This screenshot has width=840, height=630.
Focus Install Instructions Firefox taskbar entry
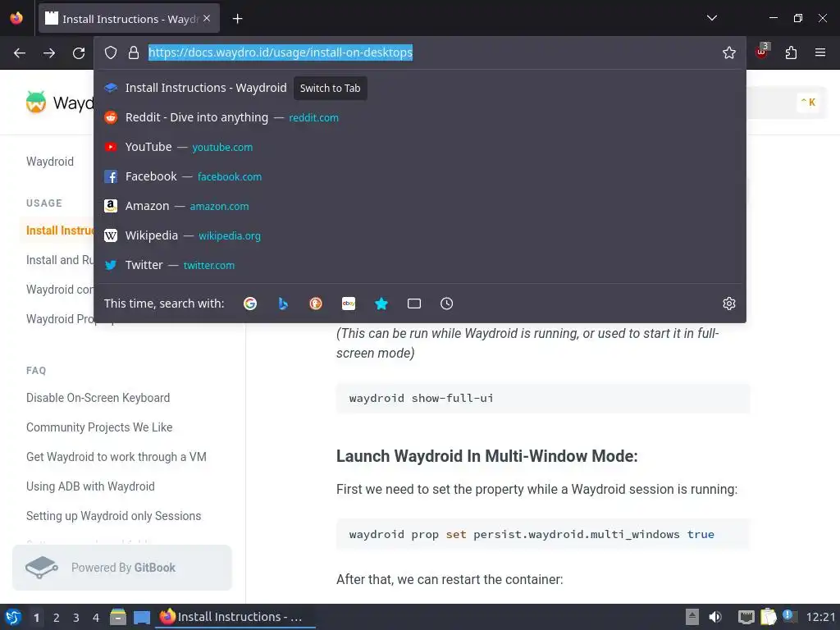pyautogui.click(x=235, y=617)
